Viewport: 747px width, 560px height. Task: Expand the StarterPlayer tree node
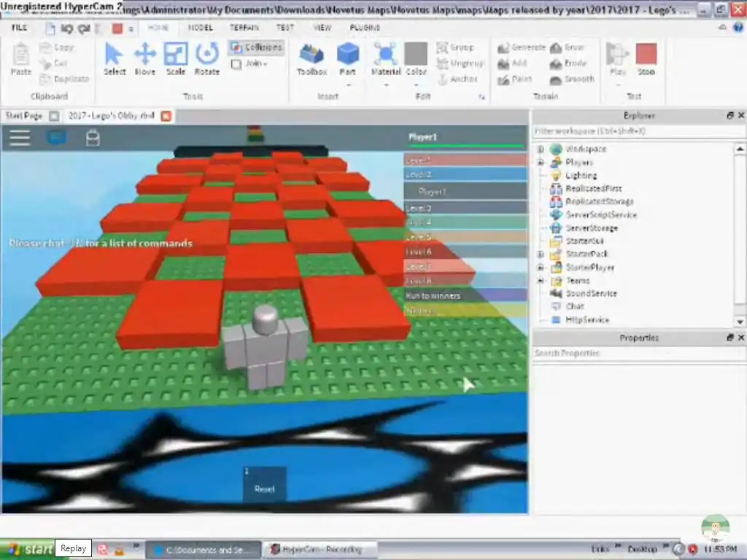tap(541, 268)
